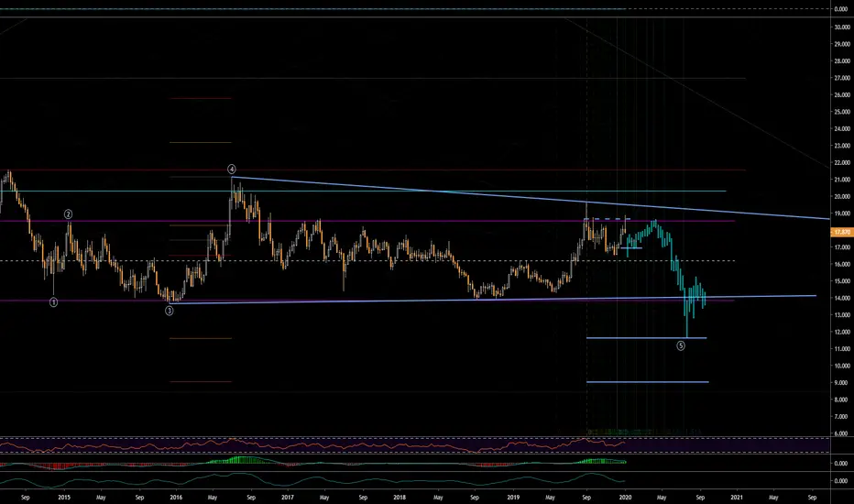The image size is (854, 504).
Task: Click the 14.000 price scale label
Action: pyautogui.click(x=842, y=298)
